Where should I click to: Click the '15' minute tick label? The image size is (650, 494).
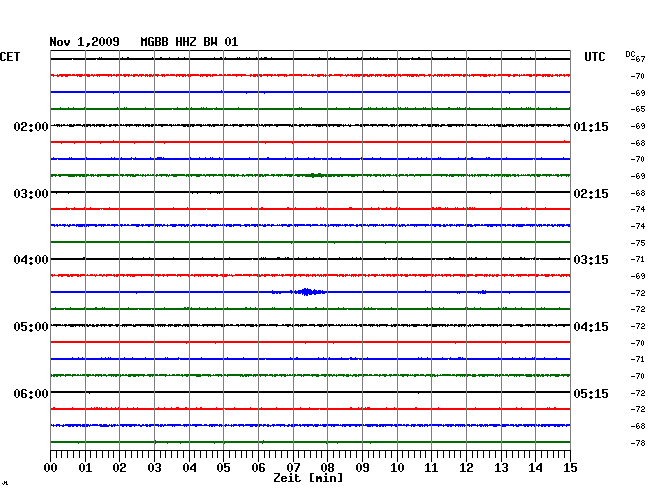(570, 468)
